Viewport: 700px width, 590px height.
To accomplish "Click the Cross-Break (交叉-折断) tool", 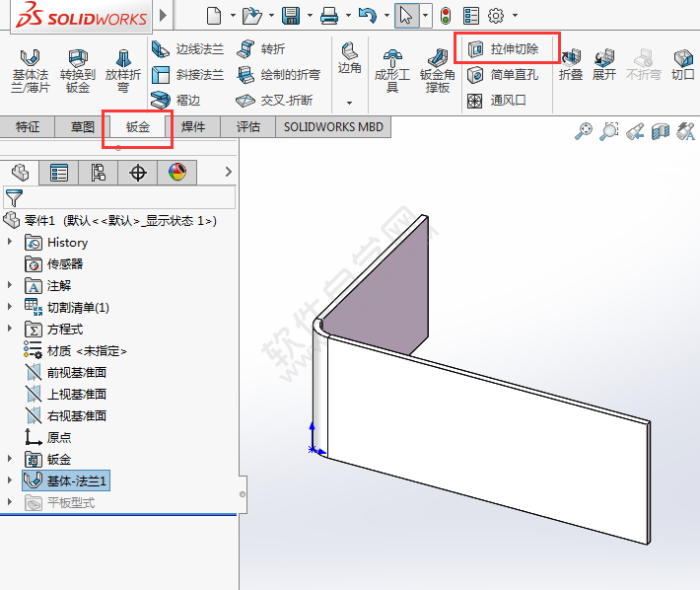I will point(274,100).
